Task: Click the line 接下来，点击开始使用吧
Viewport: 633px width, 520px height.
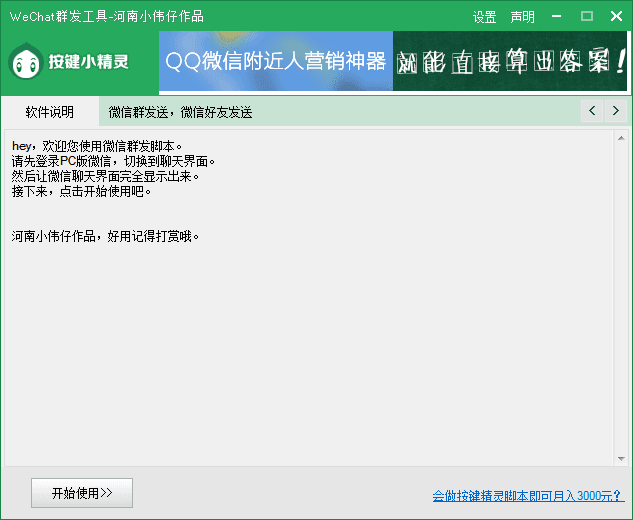Action: pos(81,191)
